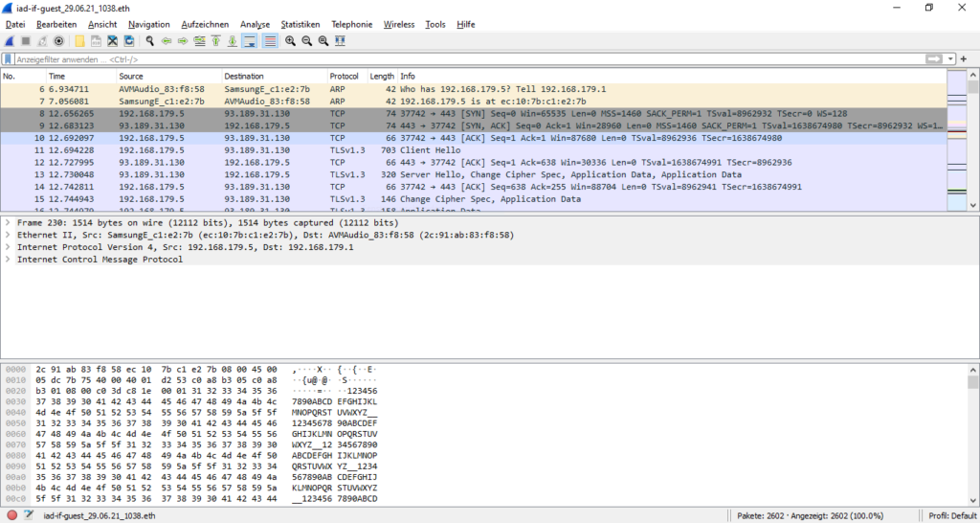Open capture options gear icon
This screenshot has width=980, height=523.
click(58, 41)
